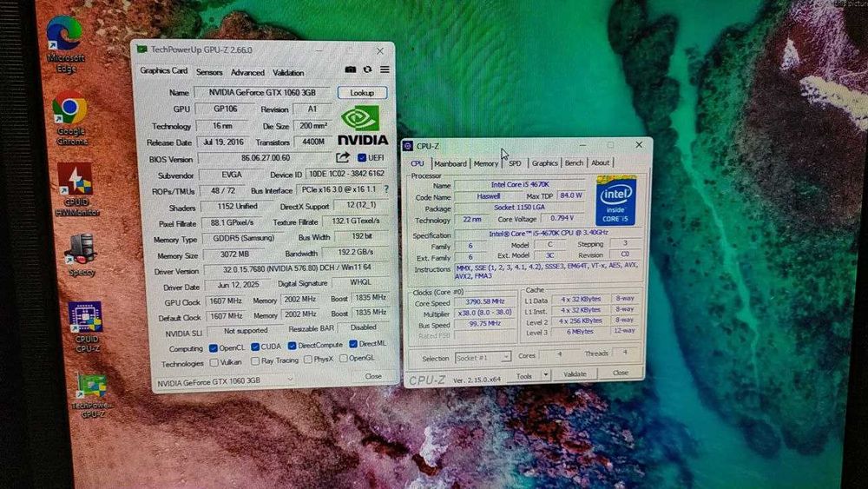Screen dimensions: 868x489
Task: Click the Driver Date Jun 12, 2025 value
Action: coord(238,285)
